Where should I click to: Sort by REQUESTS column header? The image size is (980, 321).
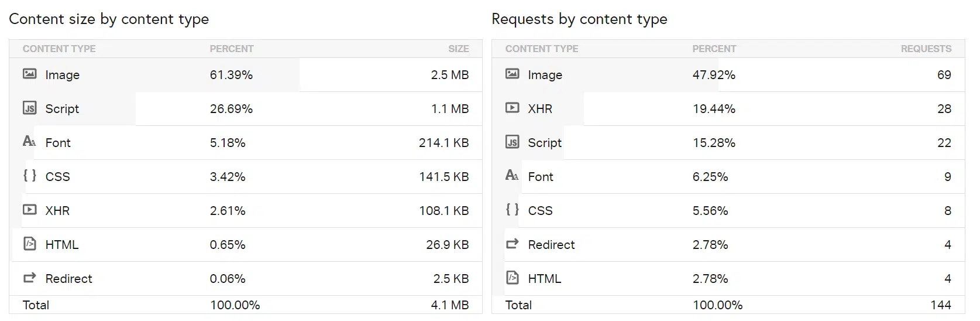click(x=926, y=49)
